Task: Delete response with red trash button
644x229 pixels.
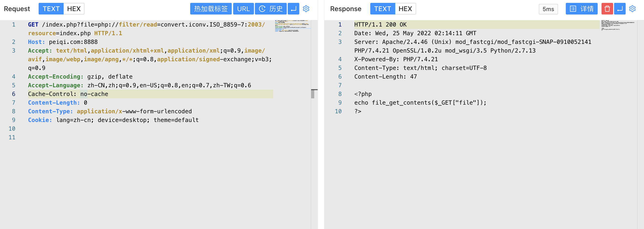Action: [x=607, y=9]
